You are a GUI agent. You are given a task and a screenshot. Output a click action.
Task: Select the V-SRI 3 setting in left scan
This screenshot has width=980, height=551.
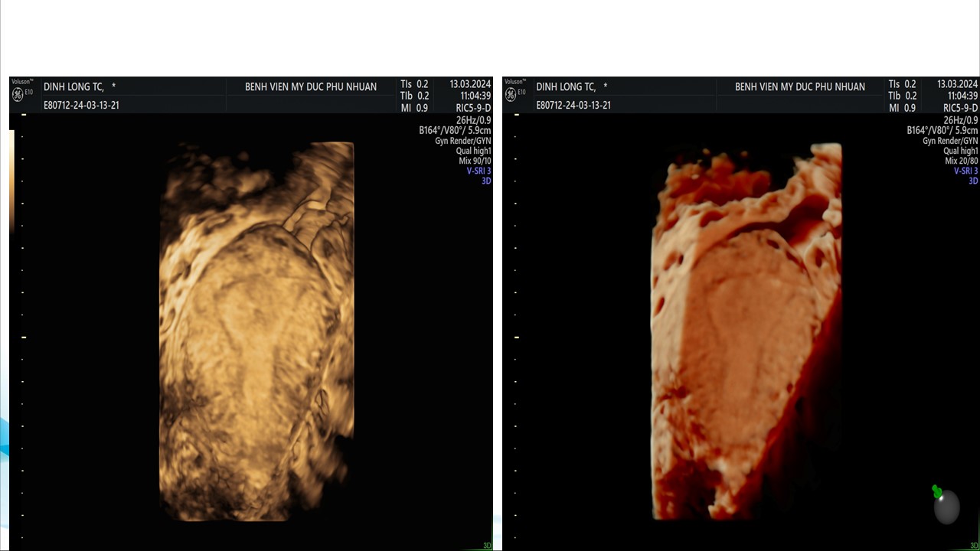479,171
